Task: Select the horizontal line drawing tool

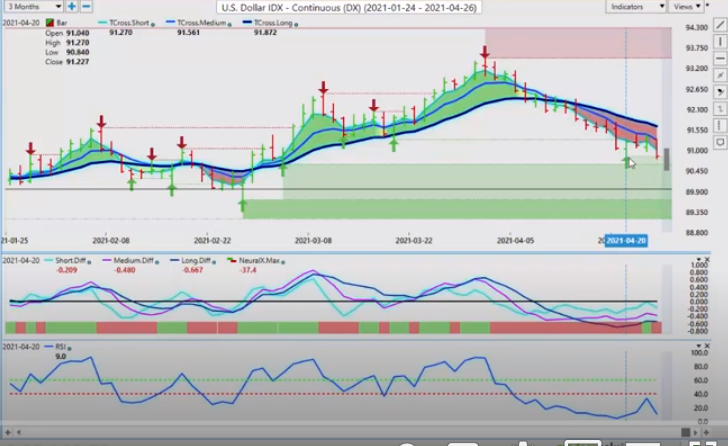Action: coord(720,58)
